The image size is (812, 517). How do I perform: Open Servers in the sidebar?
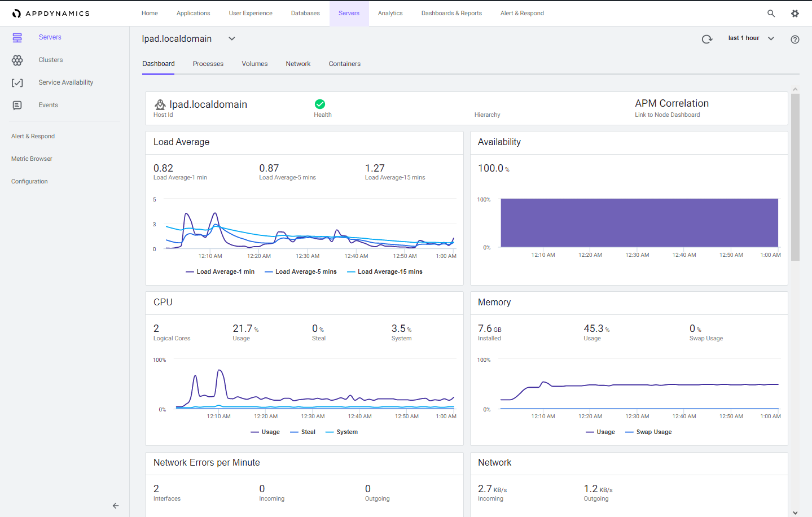coord(50,37)
